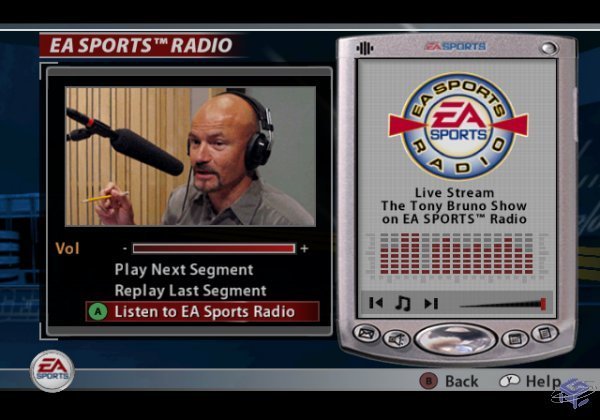Click the music note icon
600x420 pixels.
click(x=403, y=303)
